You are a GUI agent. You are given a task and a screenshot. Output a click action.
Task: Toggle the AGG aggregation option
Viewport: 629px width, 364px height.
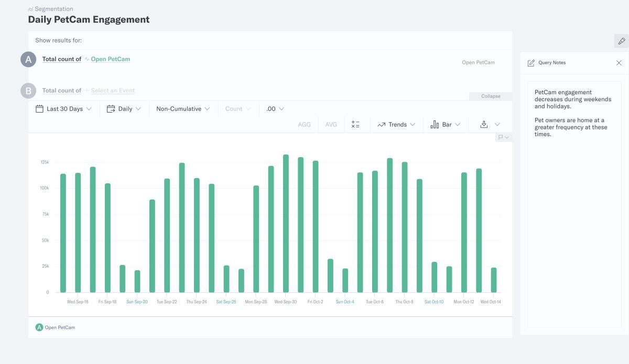click(304, 124)
